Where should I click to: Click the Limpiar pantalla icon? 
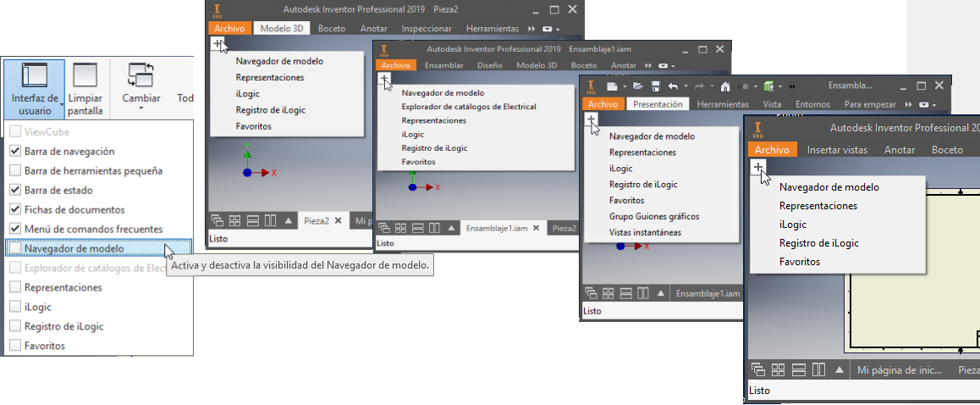pyautogui.click(x=85, y=75)
